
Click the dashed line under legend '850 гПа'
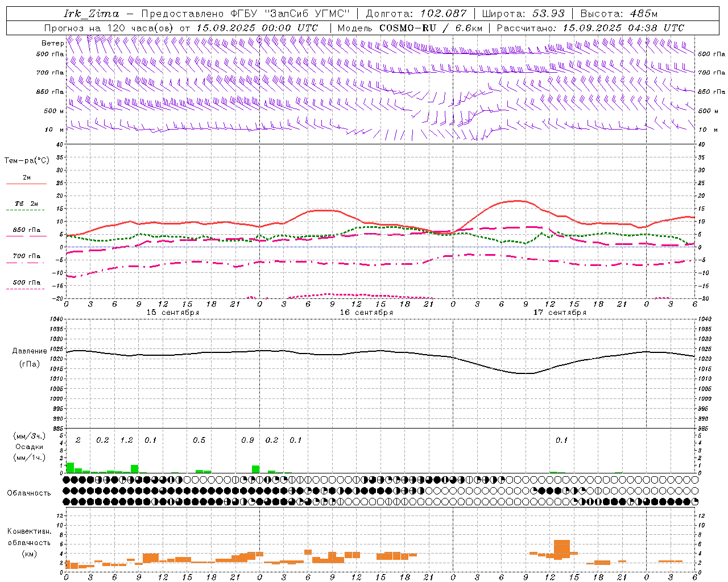point(25,236)
